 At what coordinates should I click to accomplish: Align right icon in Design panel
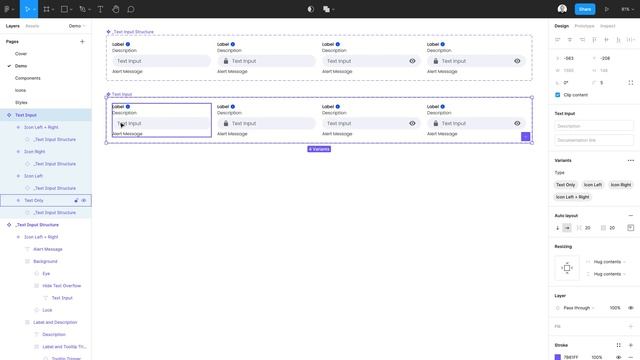[x=582, y=40]
